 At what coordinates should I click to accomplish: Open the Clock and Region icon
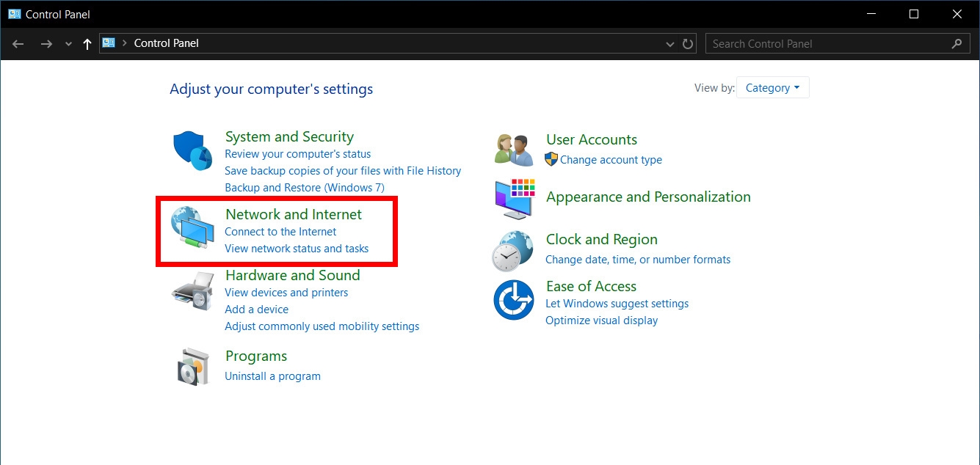[x=513, y=251]
